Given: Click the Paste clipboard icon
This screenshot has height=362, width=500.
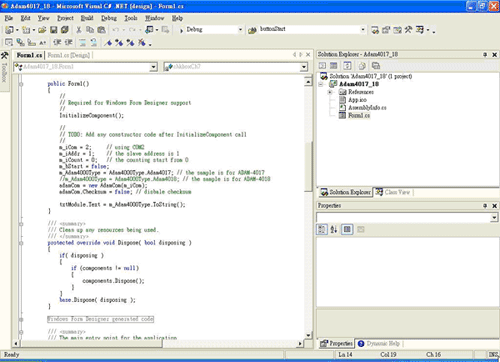Looking at the screenshot, I should coord(102,30).
